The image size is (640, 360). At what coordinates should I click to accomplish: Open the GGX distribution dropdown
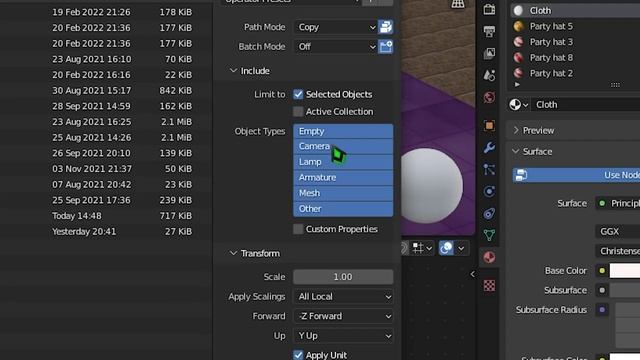point(618,231)
